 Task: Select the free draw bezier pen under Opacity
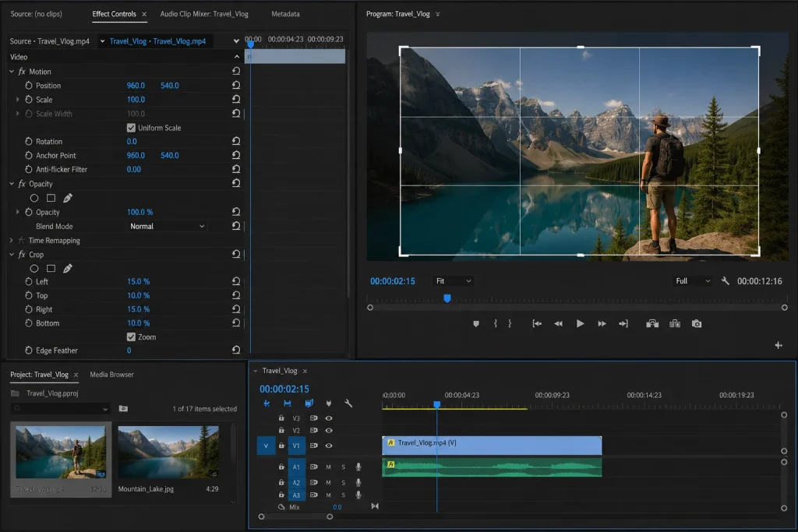coord(68,198)
